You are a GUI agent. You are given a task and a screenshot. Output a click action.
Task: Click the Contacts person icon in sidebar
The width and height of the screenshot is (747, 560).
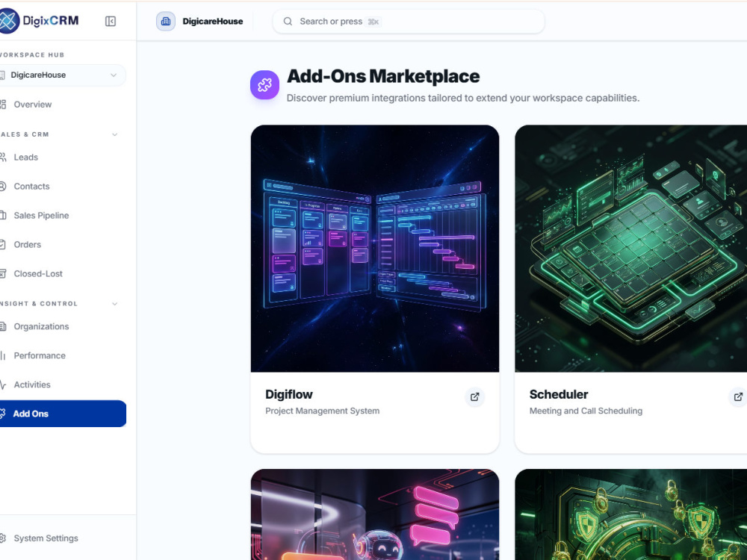3,186
